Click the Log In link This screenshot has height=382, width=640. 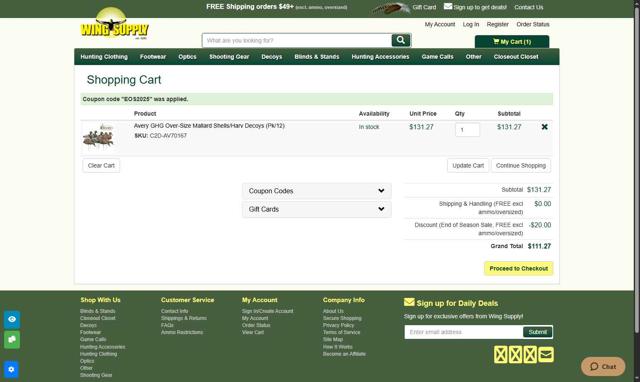click(x=471, y=24)
